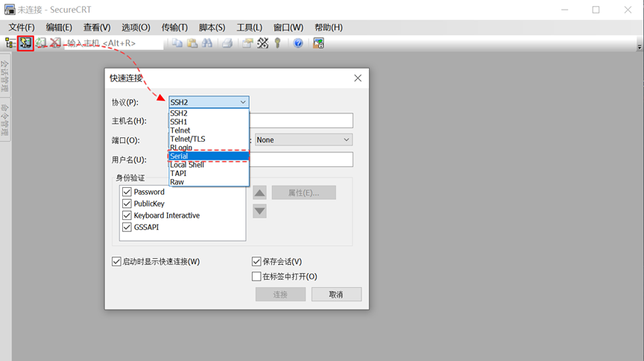The width and height of the screenshot is (644, 361).
Task: Open the 脚本(S) menu
Action: click(x=212, y=28)
